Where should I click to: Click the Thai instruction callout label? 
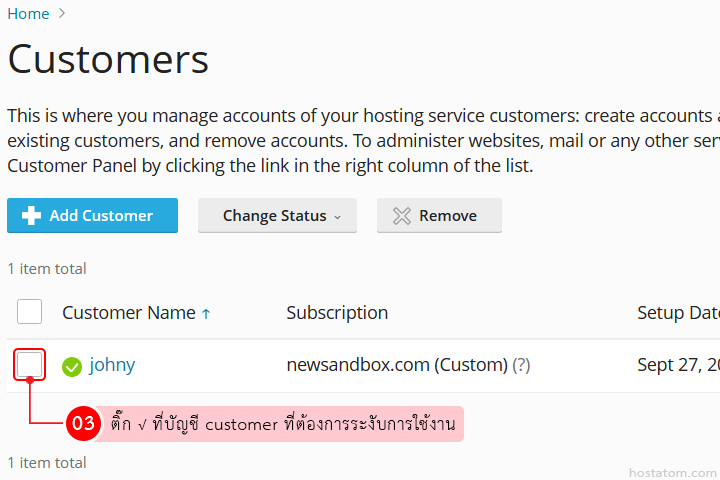282,424
